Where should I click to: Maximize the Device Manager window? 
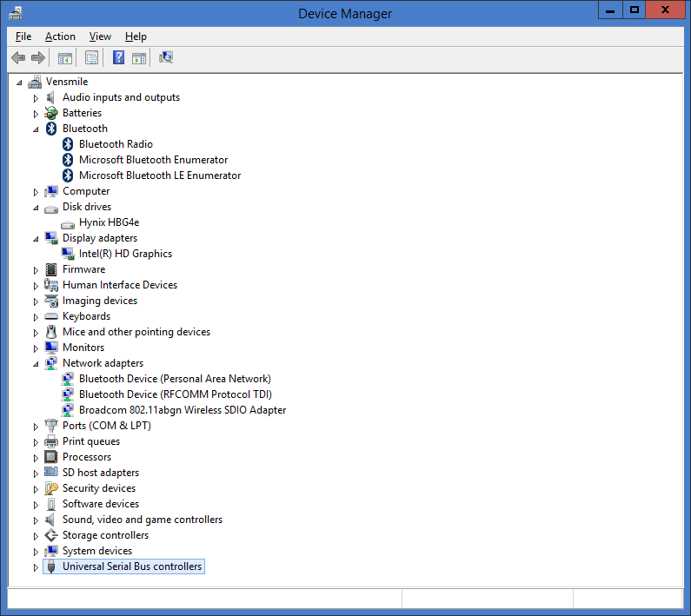point(635,10)
